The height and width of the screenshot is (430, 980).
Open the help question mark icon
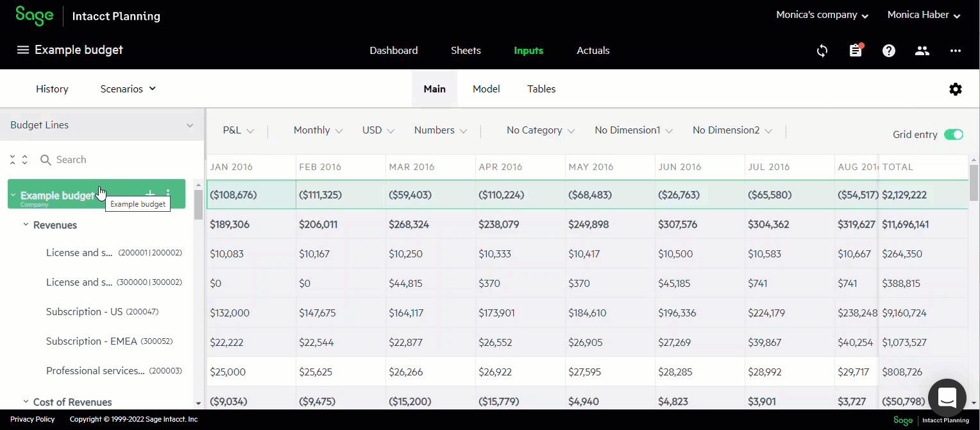pos(889,51)
